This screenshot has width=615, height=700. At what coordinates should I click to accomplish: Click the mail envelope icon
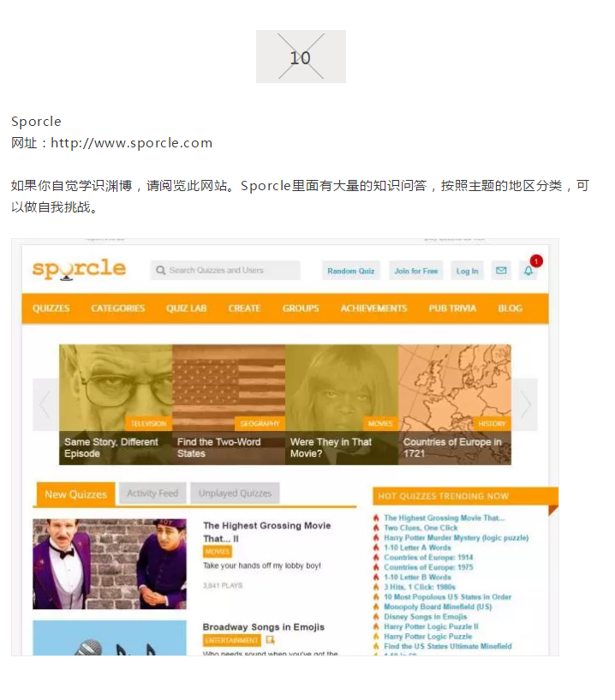point(501,271)
